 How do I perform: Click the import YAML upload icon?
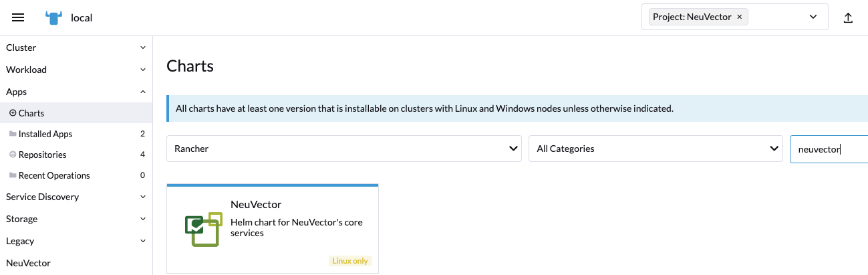pos(848,18)
